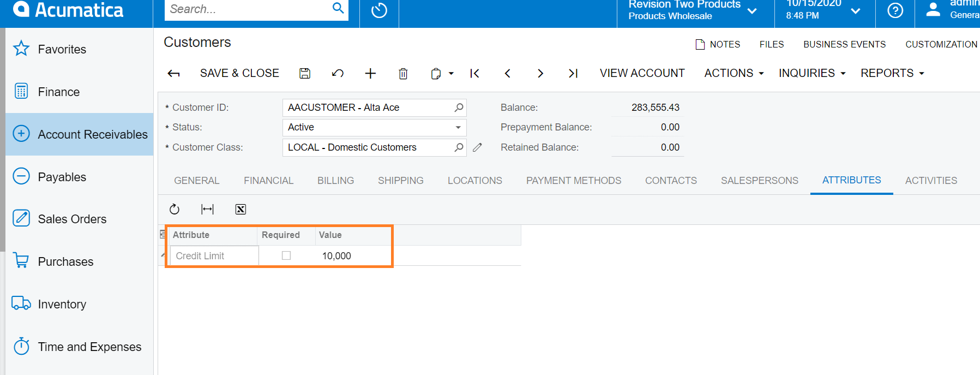Save the record with the disk icon
The height and width of the screenshot is (375, 980).
[305, 73]
